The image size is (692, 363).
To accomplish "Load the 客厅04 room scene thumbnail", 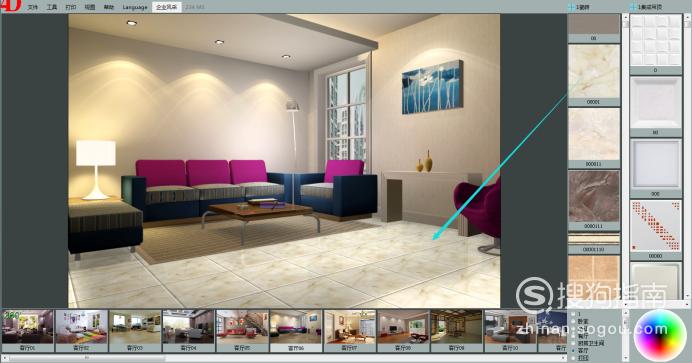I will pyautogui.click(x=189, y=327).
